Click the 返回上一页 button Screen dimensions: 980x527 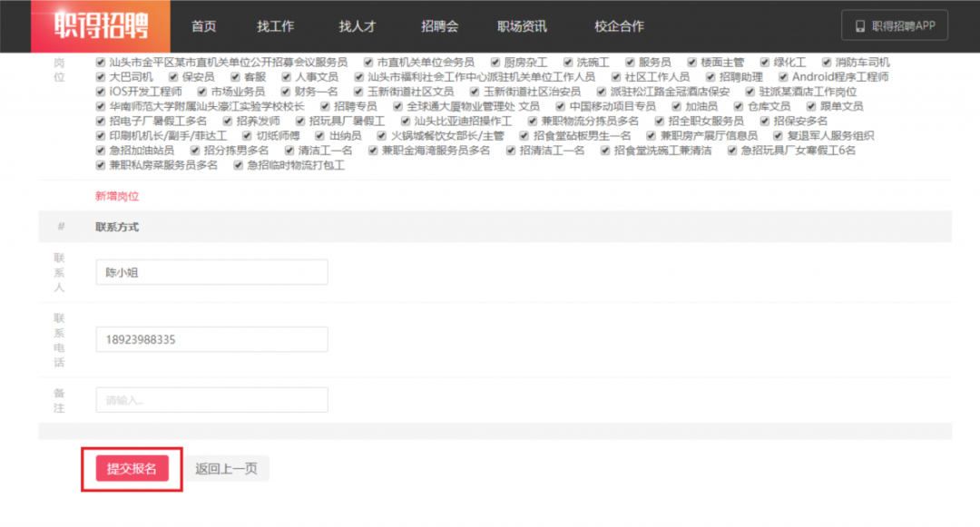coord(226,469)
